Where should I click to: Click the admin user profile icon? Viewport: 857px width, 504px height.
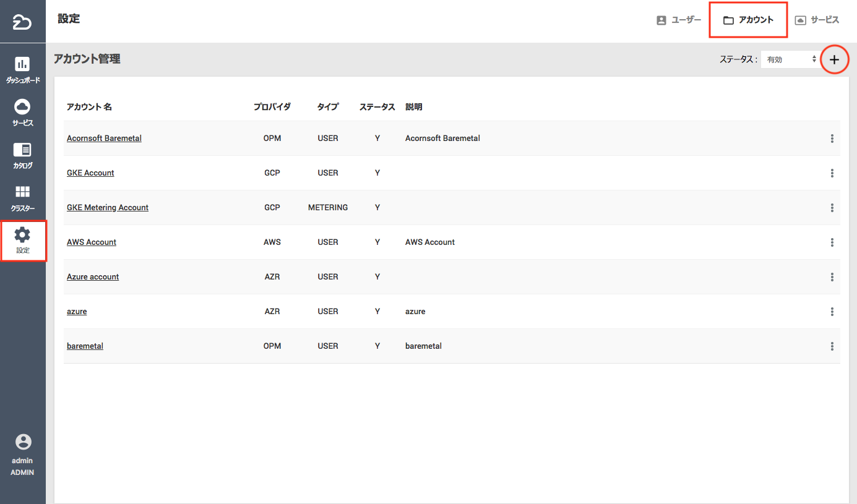click(23, 442)
